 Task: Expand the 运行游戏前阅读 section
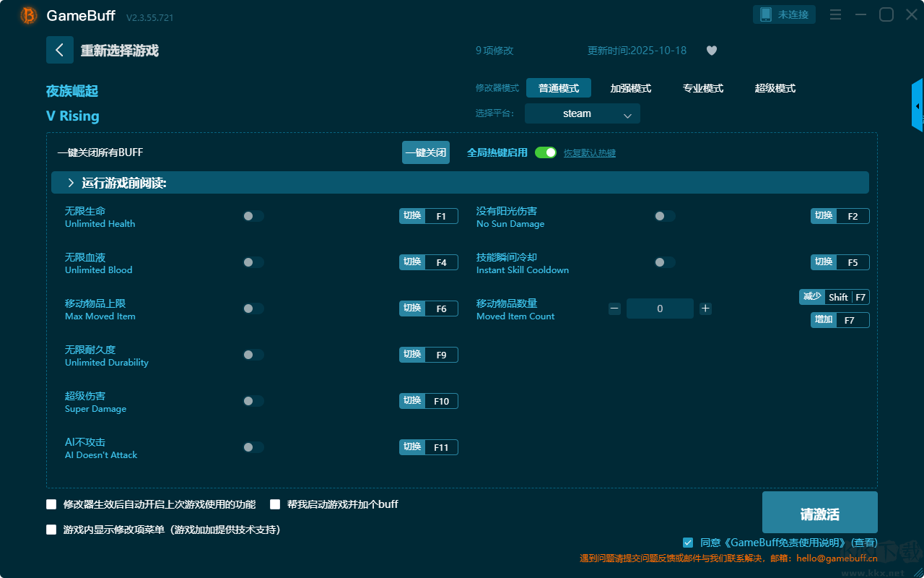coord(460,183)
